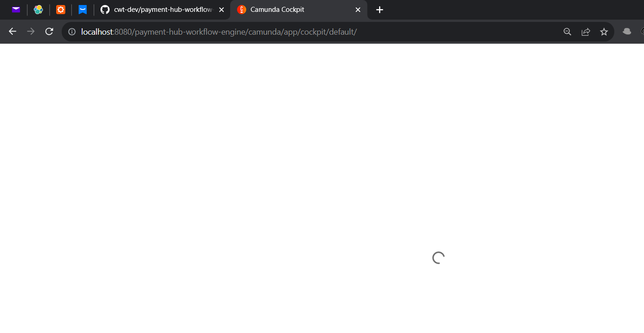Bookmark this page with star icon
Screen dimensions: 644x333
click(x=604, y=32)
